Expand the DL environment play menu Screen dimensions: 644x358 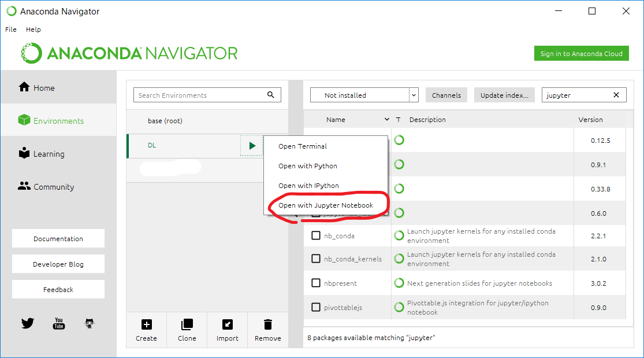coord(251,145)
